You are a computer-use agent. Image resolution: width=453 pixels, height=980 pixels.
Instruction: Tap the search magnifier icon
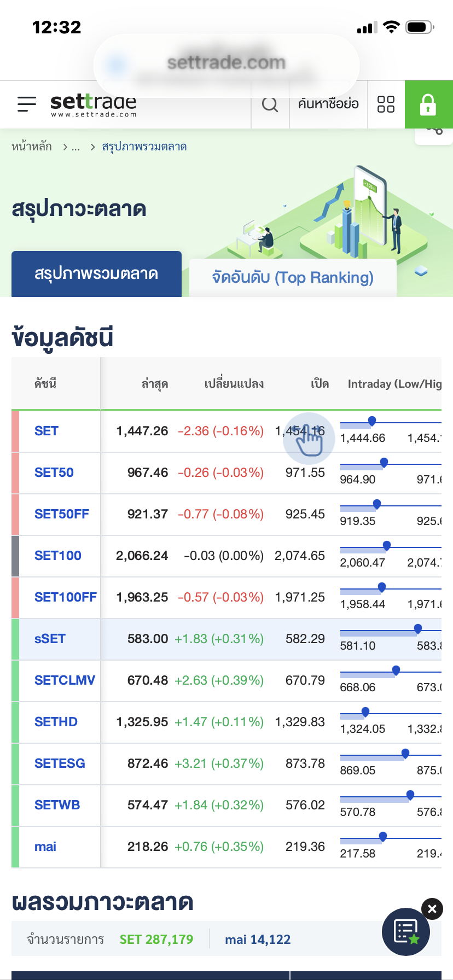point(270,104)
